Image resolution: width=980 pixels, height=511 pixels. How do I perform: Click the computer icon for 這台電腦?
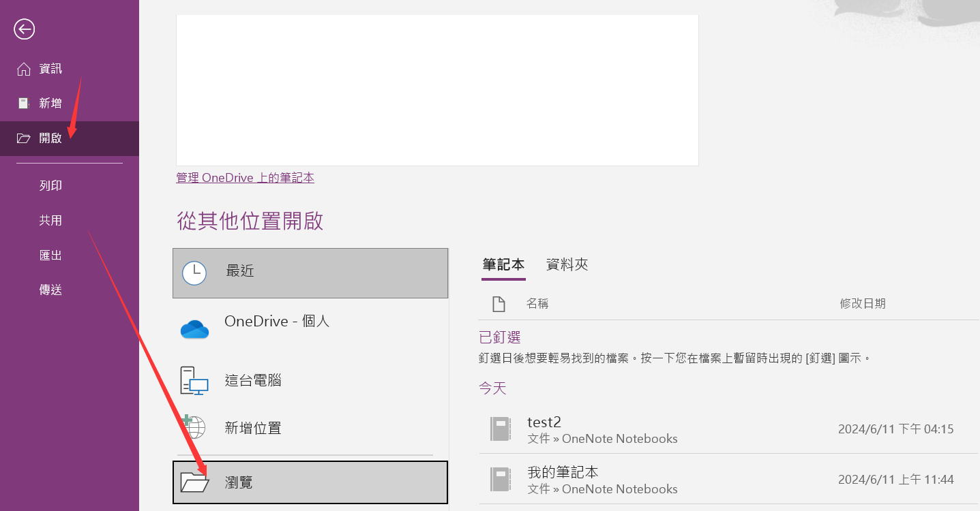point(194,380)
